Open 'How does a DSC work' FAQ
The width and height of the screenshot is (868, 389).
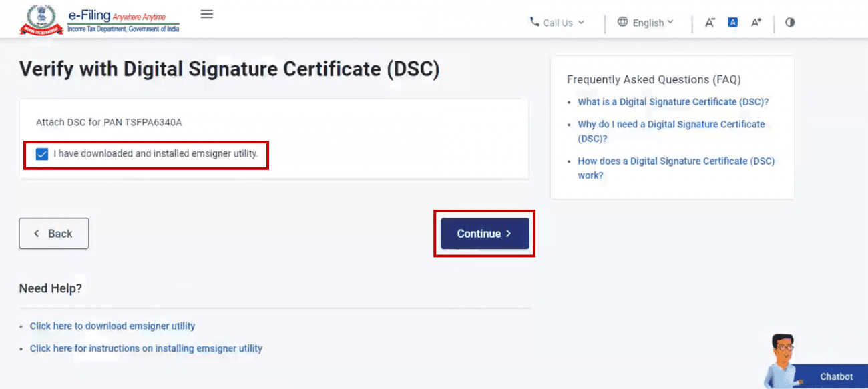click(x=676, y=161)
